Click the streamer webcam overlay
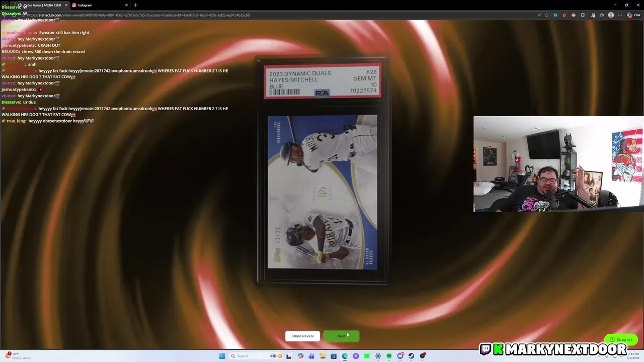Screen dimensions: 644x362 pos(558,164)
